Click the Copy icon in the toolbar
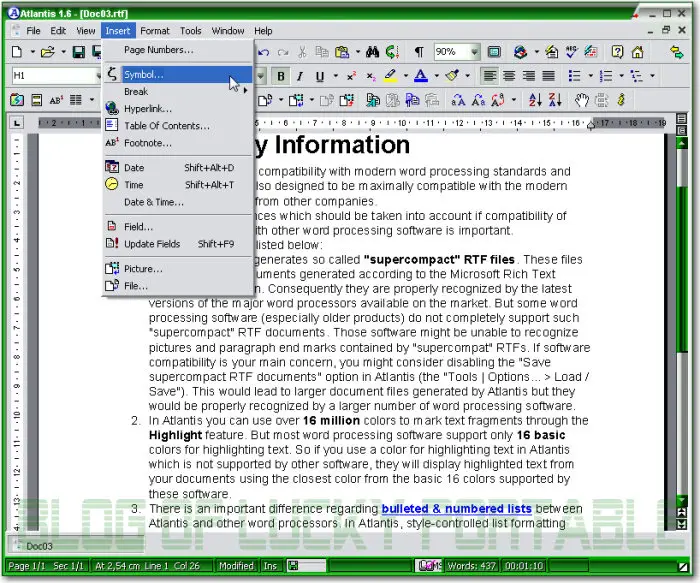Viewport: 700px width, 583px height. click(x=321, y=52)
